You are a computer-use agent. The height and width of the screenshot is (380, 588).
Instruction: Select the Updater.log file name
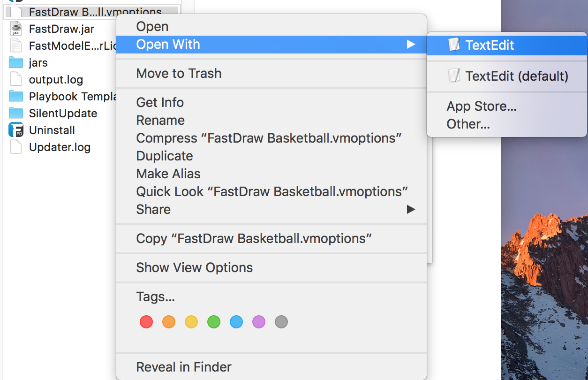60,147
